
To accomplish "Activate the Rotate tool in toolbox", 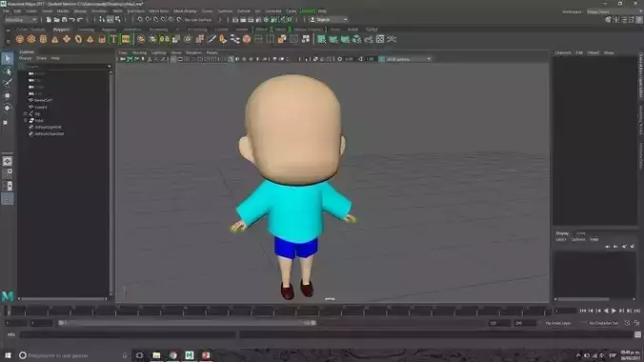I will click(8, 108).
